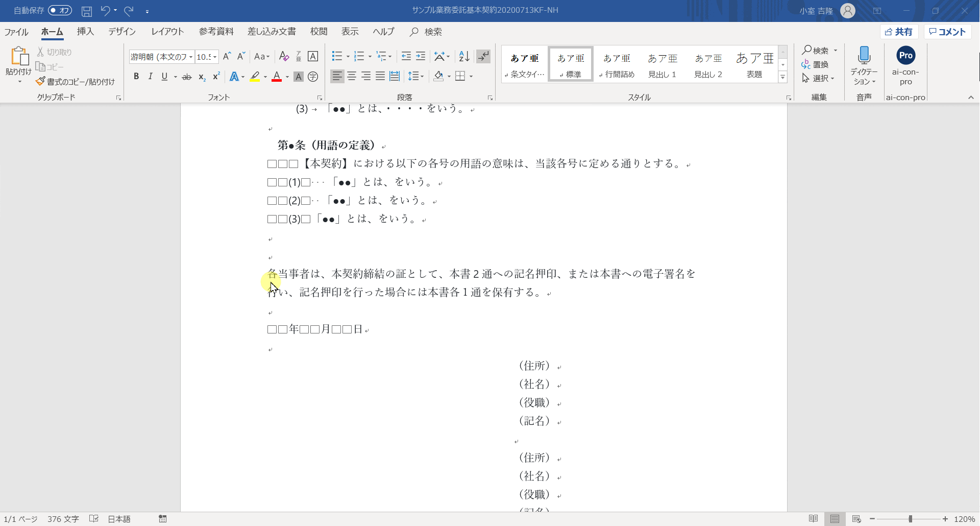Screen dimensions: 980x526
Task: Right-align the paragraph
Action: (366, 76)
